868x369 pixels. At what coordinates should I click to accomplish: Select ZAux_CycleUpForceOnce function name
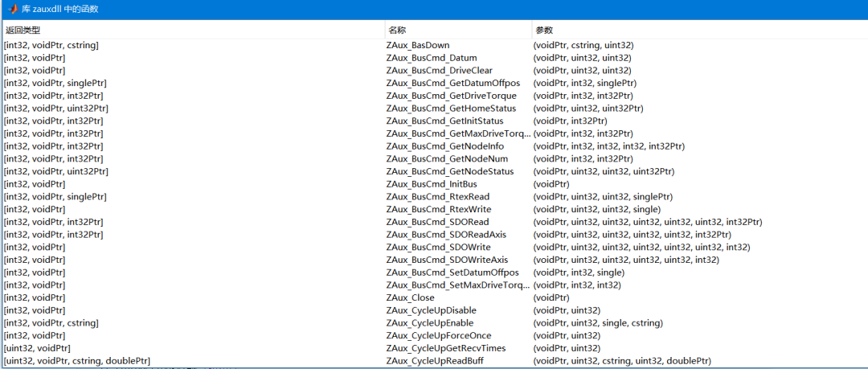pos(439,335)
